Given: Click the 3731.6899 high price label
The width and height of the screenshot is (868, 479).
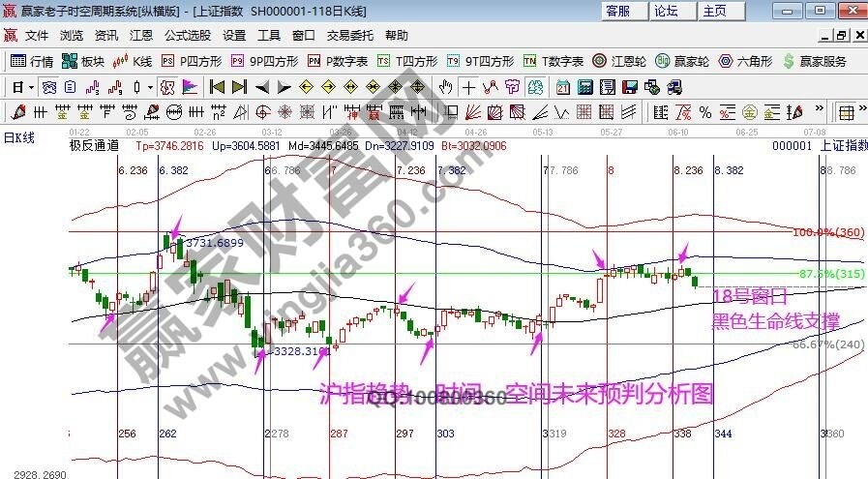Looking at the screenshot, I should (215, 243).
